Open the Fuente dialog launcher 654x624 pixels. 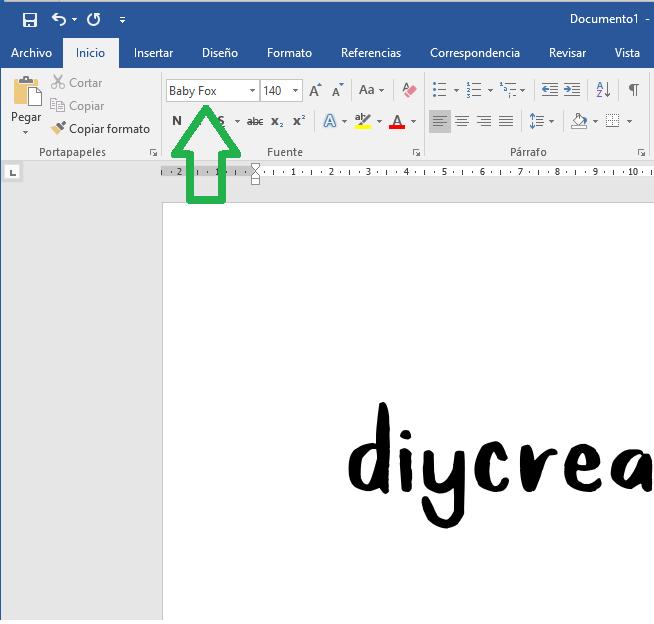(416, 153)
